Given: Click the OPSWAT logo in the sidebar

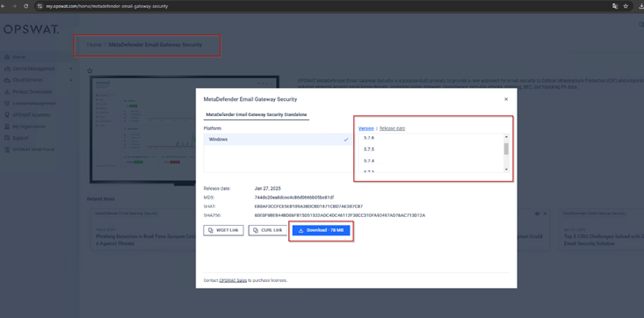Looking at the screenshot, I should click(32, 29).
